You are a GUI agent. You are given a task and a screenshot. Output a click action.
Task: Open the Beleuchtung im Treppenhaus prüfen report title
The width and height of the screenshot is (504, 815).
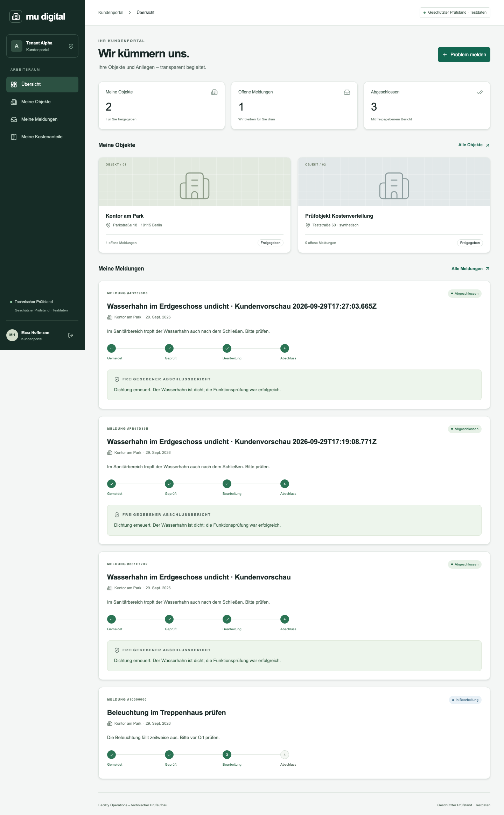click(167, 713)
